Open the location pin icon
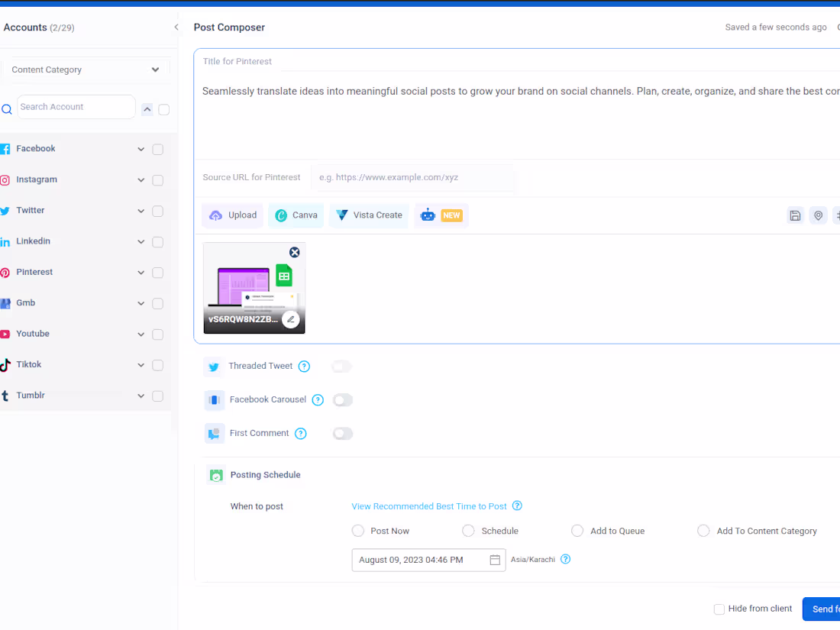The width and height of the screenshot is (840, 630). tap(818, 215)
